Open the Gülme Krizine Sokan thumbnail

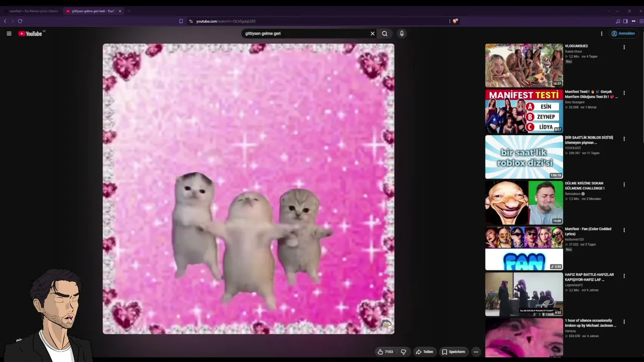coord(524,203)
